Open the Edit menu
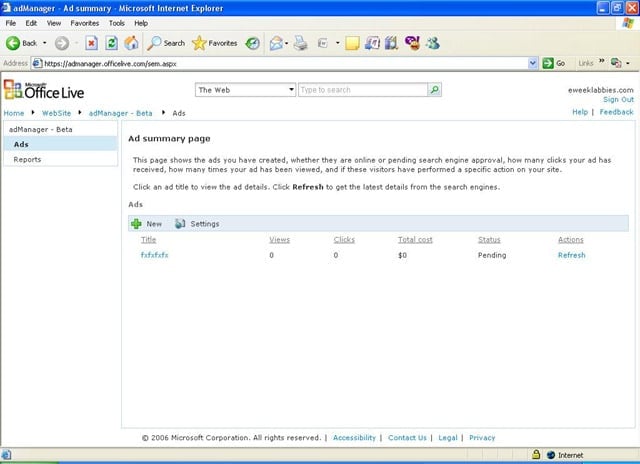 [31, 23]
